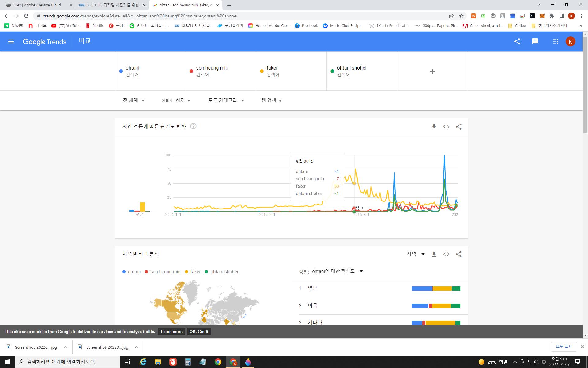Image resolution: width=588 pixels, height=368 pixels.
Task: Open help icon next to 시간 흐름에 따른 관심도 변화
Action: 193,126
